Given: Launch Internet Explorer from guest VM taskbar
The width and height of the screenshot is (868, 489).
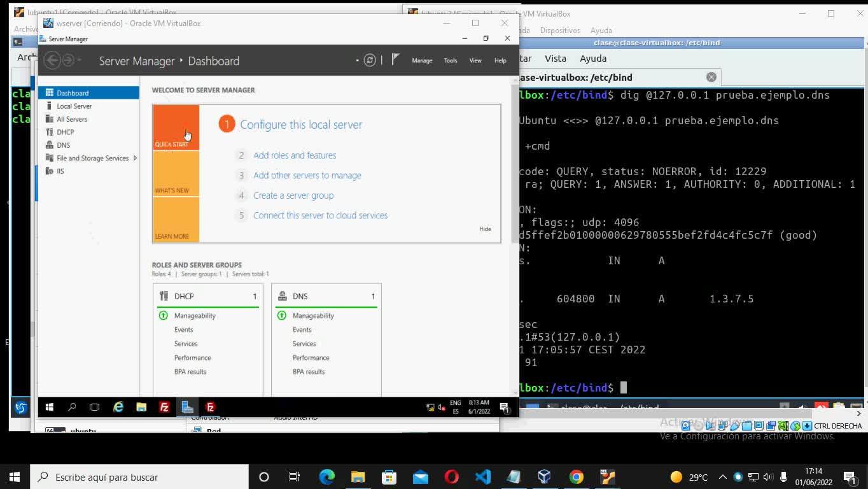Looking at the screenshot, I should click(x=118, y=407).
